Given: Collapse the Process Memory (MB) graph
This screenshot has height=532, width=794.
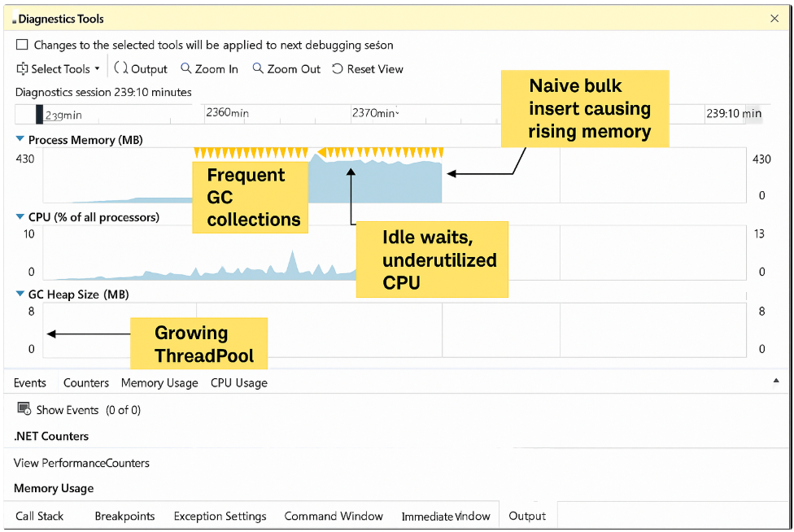Looking at the screenshot, I should (x=20, y=140).
